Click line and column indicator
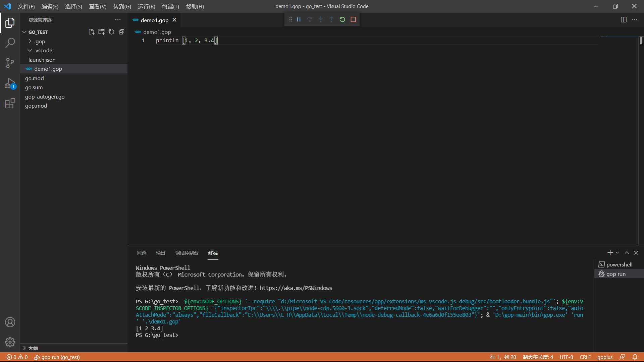 point(503,357)
